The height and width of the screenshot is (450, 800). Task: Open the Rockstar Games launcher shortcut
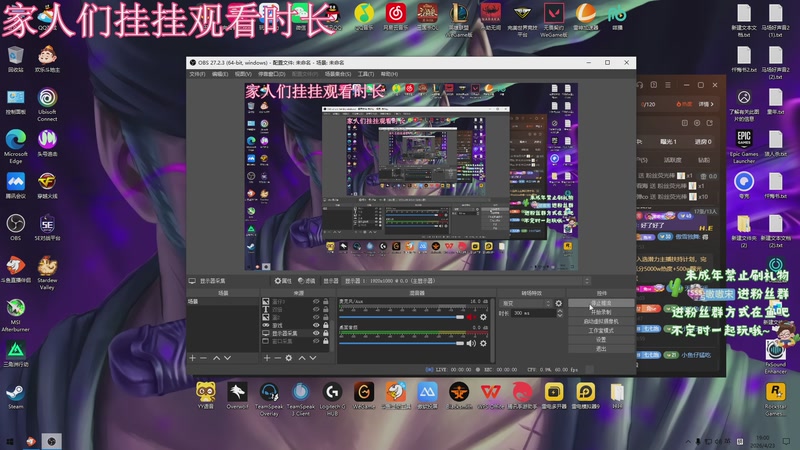tap(776, 399)
